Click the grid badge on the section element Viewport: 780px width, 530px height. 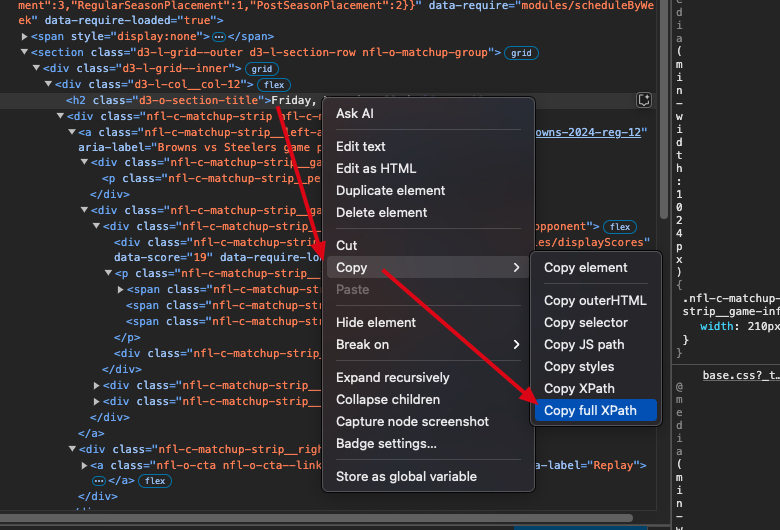point(520,53)
